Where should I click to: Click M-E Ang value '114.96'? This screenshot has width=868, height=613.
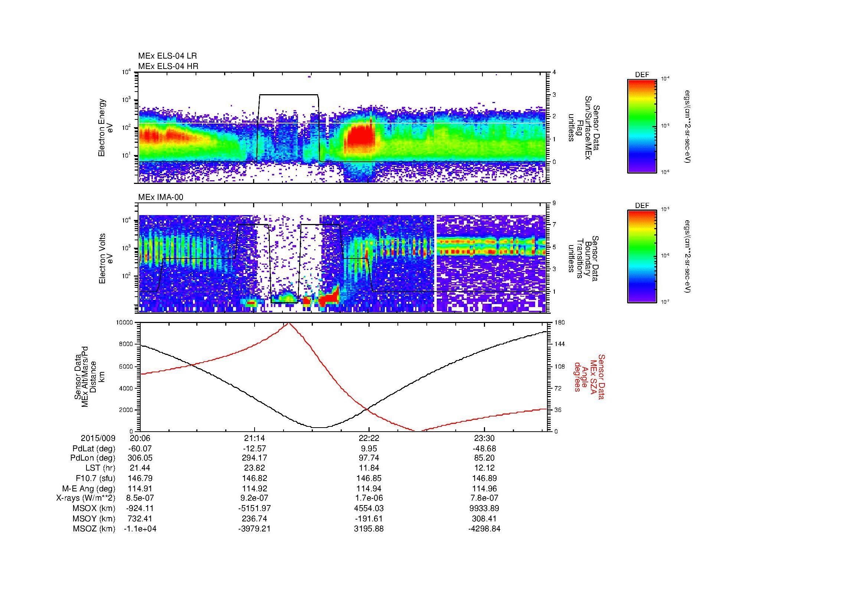484,489
